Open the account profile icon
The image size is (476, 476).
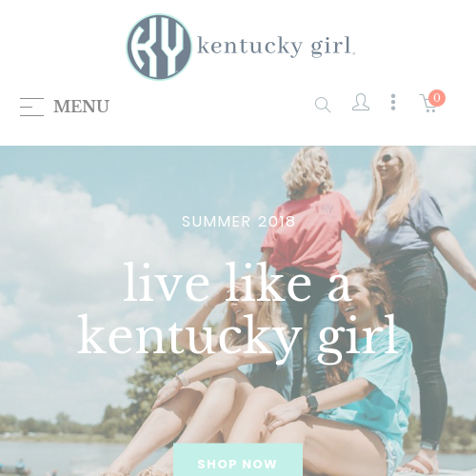tap(361, 102)
